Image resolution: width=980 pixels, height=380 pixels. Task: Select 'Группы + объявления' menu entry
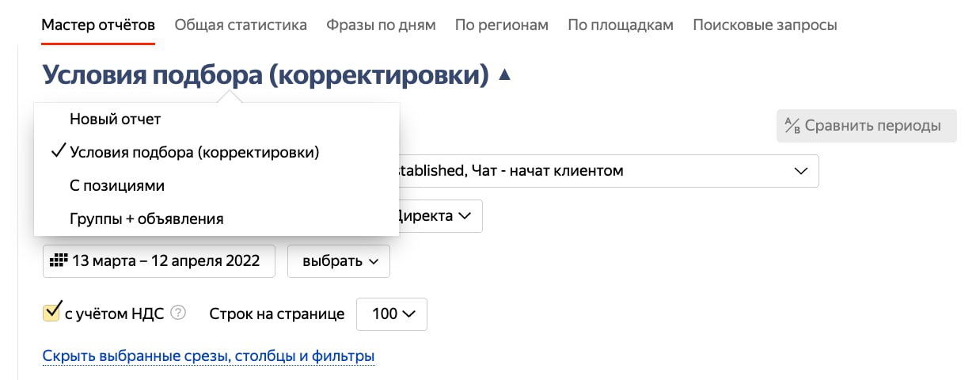146,219
